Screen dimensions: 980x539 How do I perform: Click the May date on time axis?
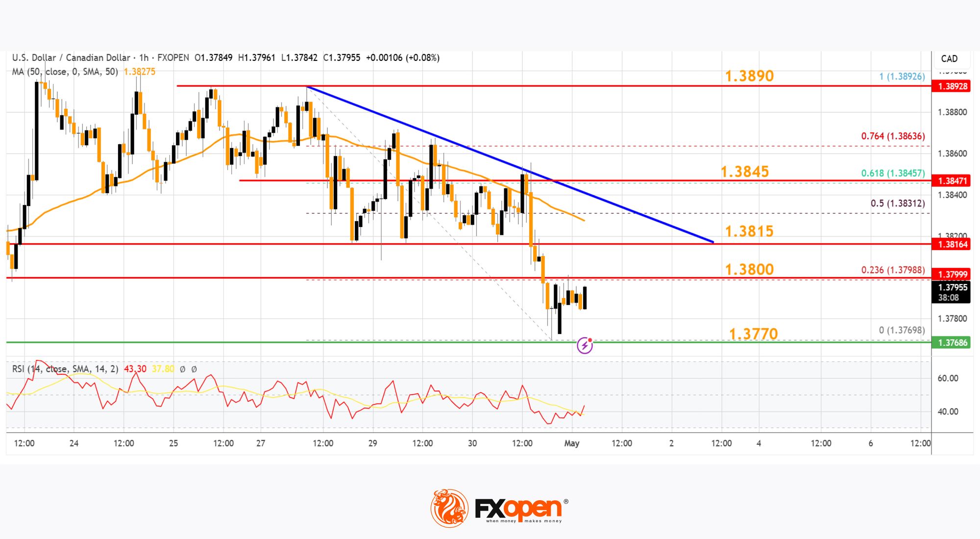click(x=571, y=443)
